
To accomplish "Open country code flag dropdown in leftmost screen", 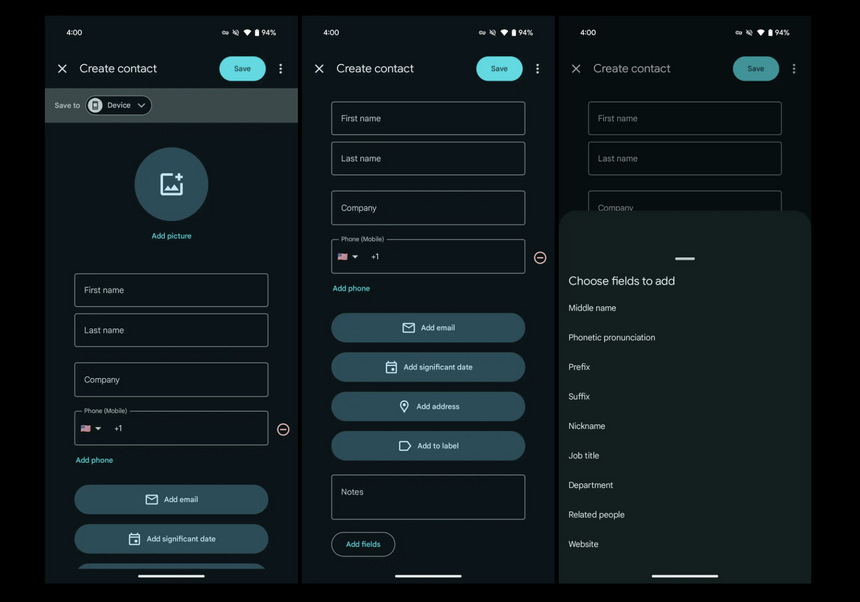I will [91, 429].
